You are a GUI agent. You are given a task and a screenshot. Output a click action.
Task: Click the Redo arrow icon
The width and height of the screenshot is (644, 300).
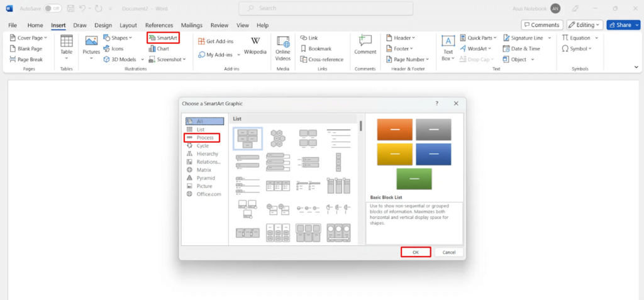point(97,8)
